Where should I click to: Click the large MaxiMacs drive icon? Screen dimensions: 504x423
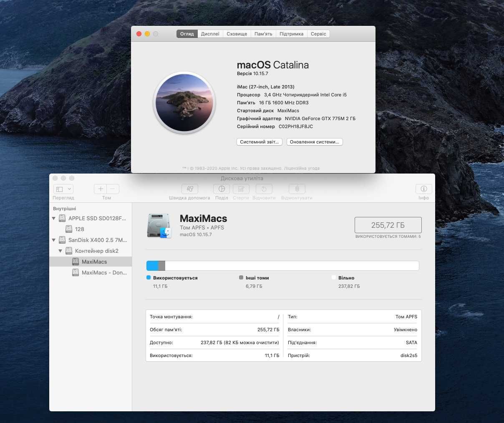point(159,226)
